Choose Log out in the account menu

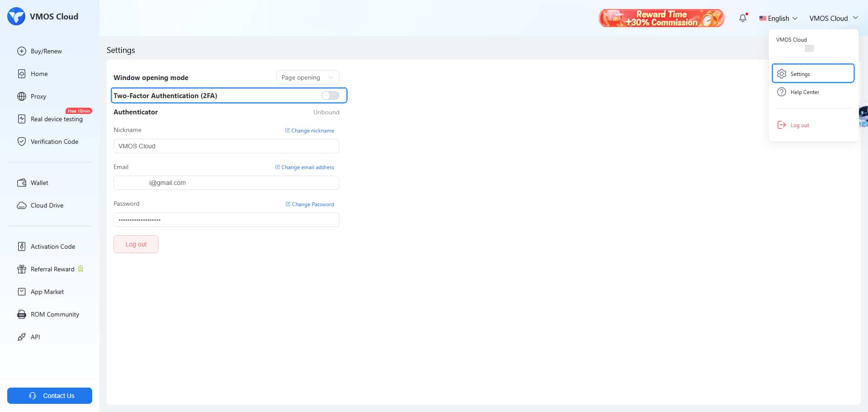click(813, 125)
